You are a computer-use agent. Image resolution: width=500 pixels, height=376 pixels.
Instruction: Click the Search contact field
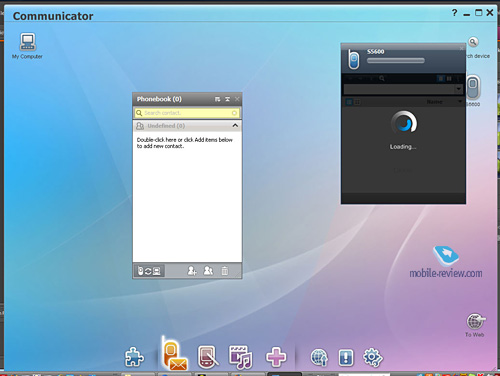coord(187,113)
